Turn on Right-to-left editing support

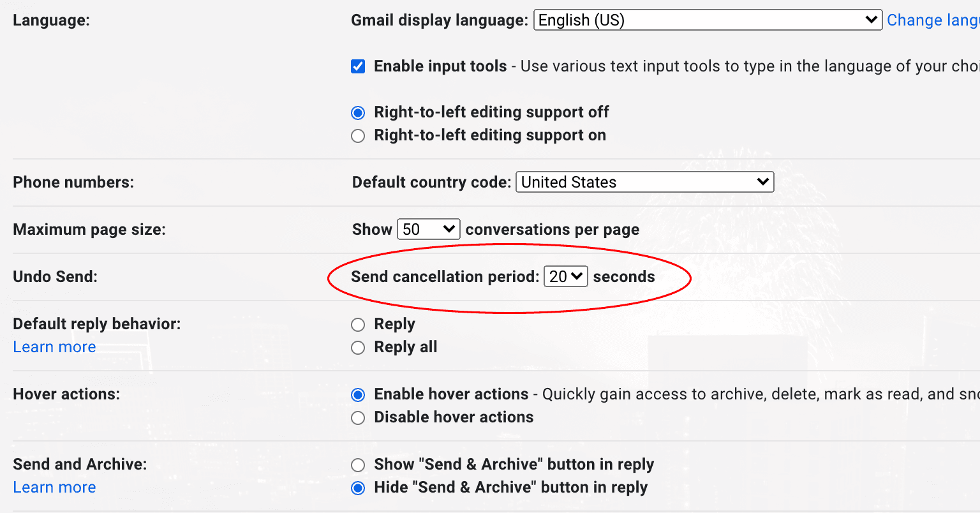pyautogui.click(x=358, y=136)
